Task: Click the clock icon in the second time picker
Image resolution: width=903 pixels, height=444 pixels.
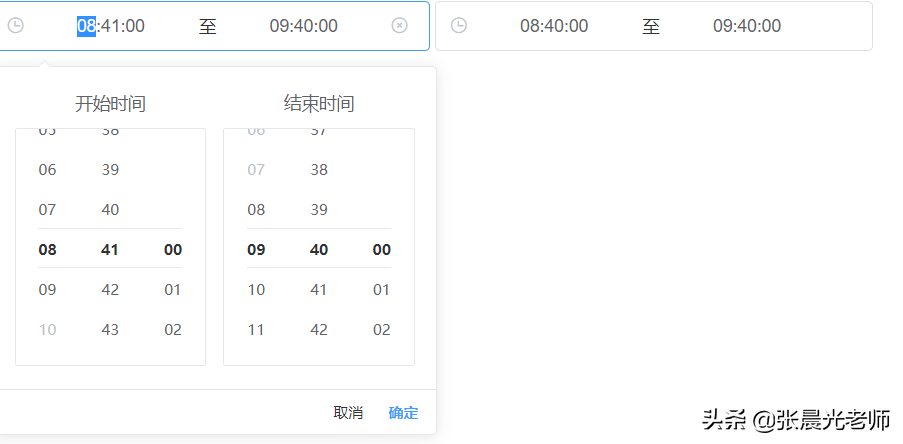Action: pyautogui.click(x=459, y=26)
